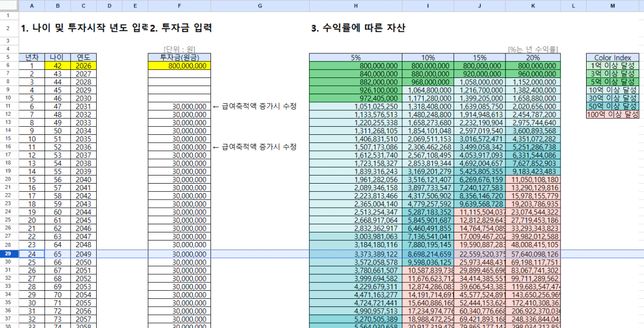Select column header M
This screenshot has width=644, height=328.
click(x=612, y=6)
